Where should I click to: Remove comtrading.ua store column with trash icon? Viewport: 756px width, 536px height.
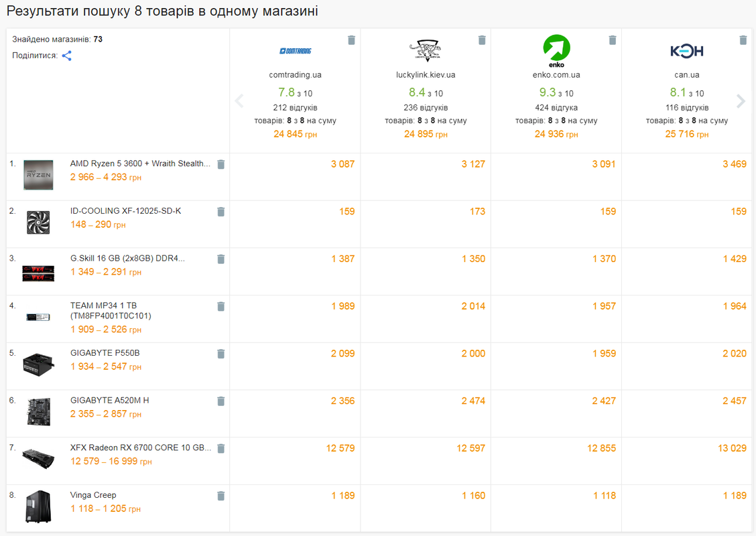click(351, 40)
